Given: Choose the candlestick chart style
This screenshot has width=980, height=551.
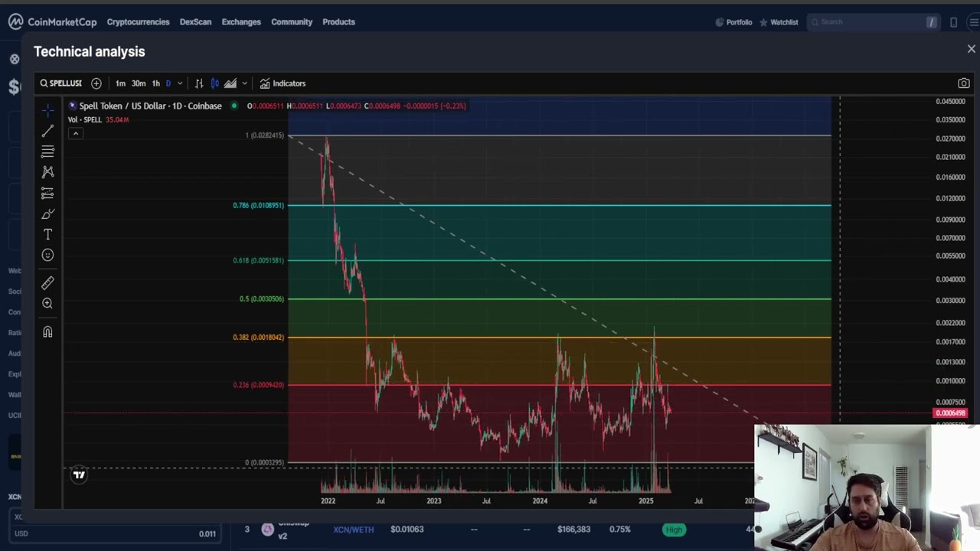Looking at the screenshot, I should (x=215, y=83).
